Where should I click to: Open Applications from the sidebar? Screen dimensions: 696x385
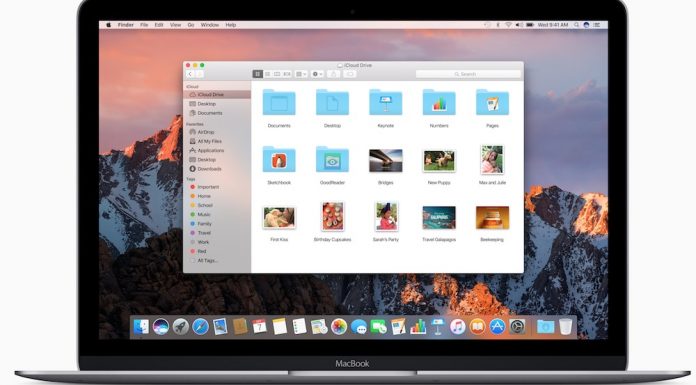tap(217, 151)
